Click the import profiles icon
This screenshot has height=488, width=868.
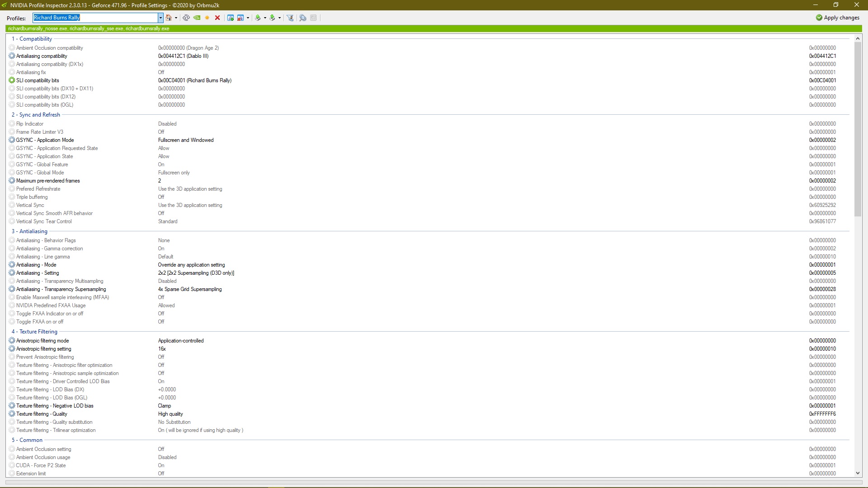[272, 18]
